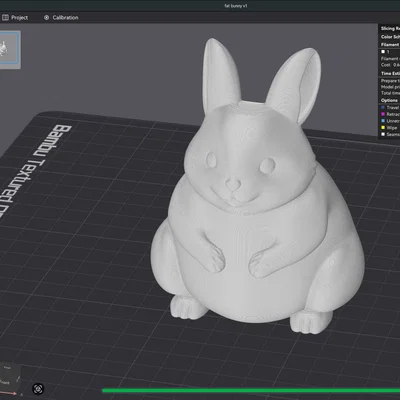Select the plate thumbnail showing the bunny
The width and height of the screenshot is (400, 400).
click(9, 49)
